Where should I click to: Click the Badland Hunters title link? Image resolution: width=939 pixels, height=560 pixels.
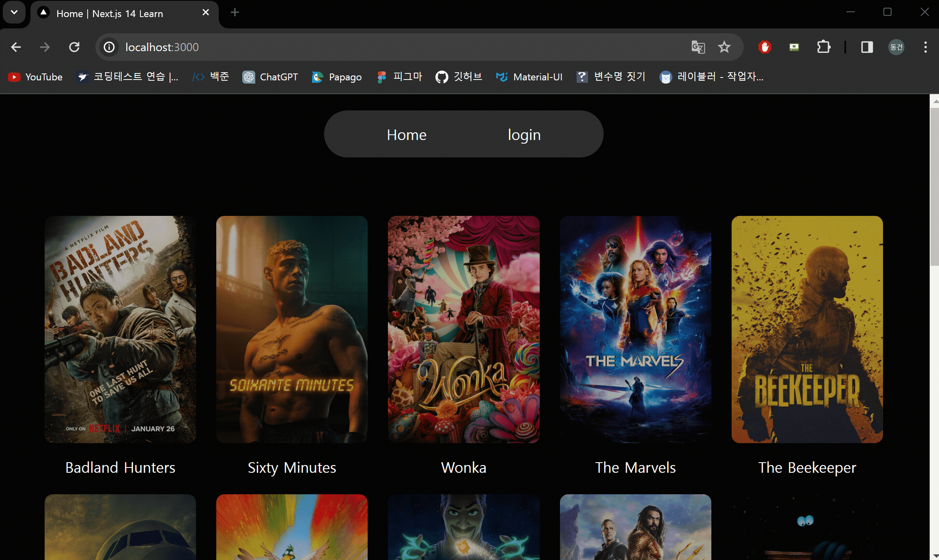120,467
